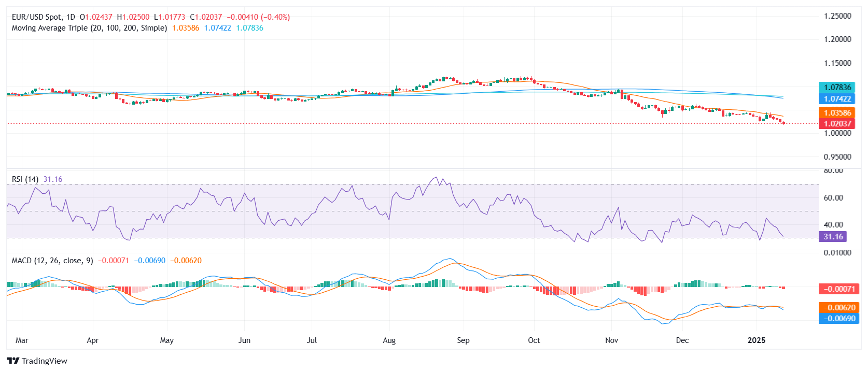Click the red -0.00071 MACD histogram tag
Viewport: 868px width, 372px height.
coord(837,289)
